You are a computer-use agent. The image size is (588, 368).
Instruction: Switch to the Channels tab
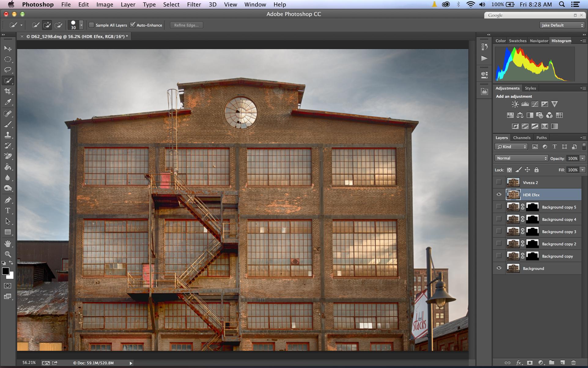pyautogui.click(x=522, y=138)
